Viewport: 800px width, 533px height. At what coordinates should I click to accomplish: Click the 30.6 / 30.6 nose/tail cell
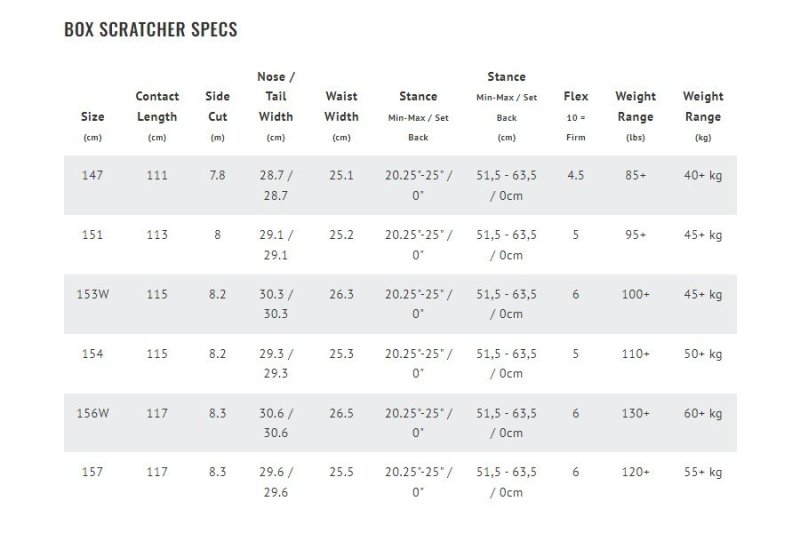coord(275,423)
